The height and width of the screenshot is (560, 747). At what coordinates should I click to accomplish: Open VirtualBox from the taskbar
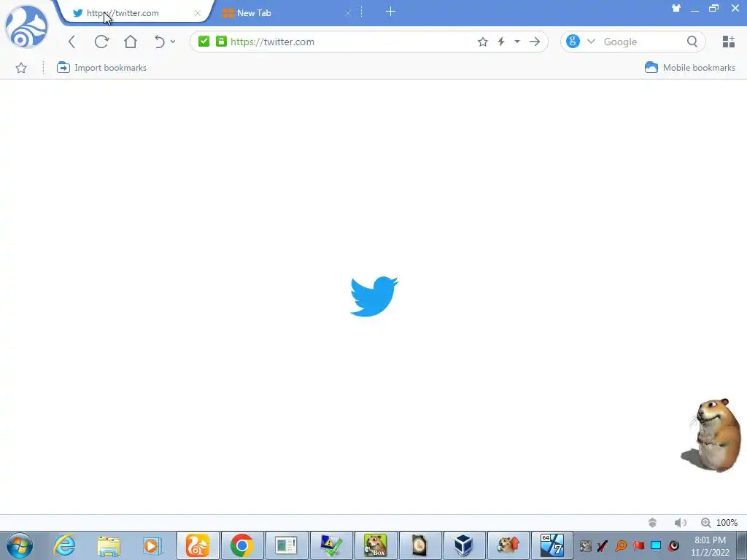pos(464,545)
